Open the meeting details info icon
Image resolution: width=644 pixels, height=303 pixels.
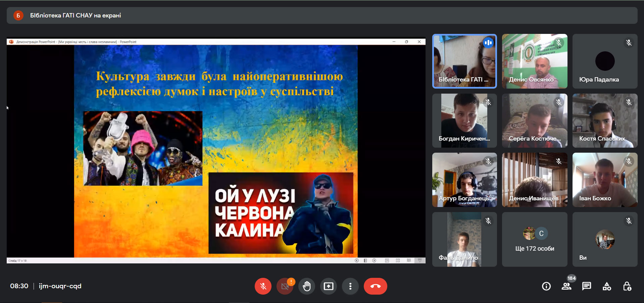(x=546, y=286)
